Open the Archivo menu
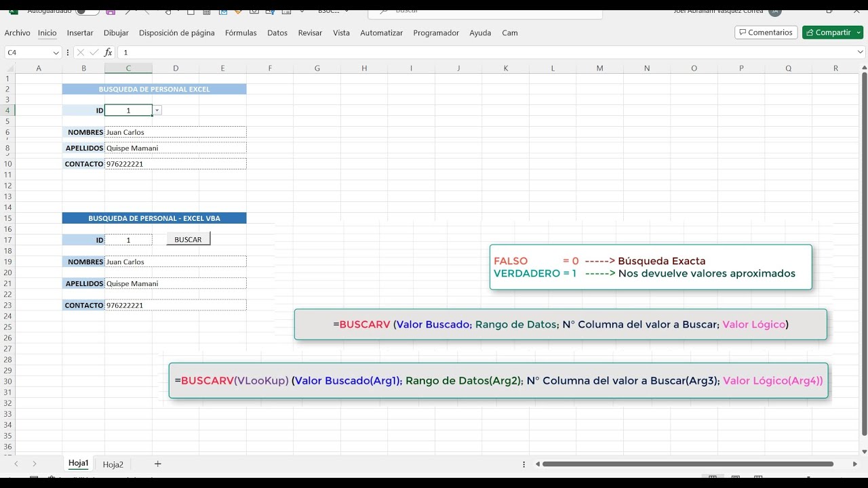Image resolution: width=868 pixels, height=488 pixels. click(x=17, y=33)
